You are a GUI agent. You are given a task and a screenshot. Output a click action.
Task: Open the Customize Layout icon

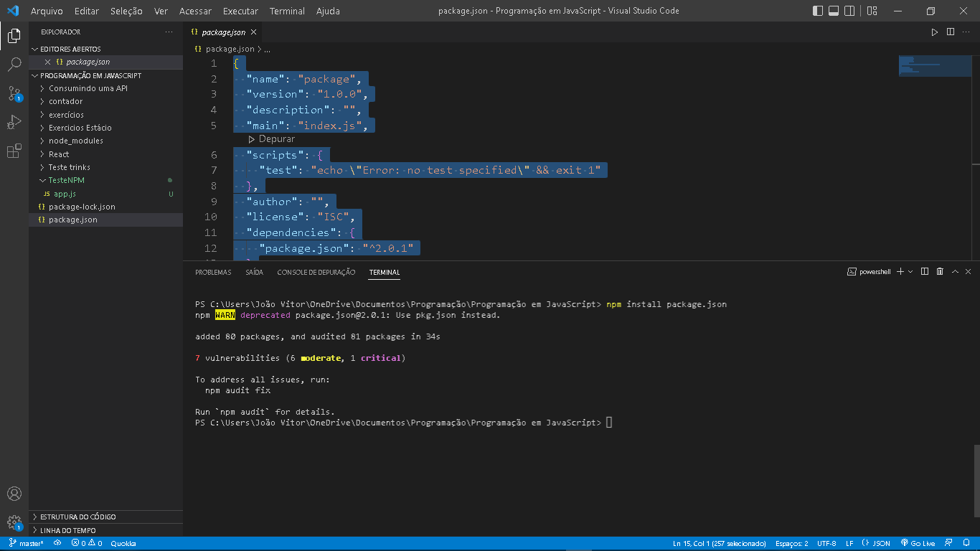pyautogui.click(x=872, y=11)
